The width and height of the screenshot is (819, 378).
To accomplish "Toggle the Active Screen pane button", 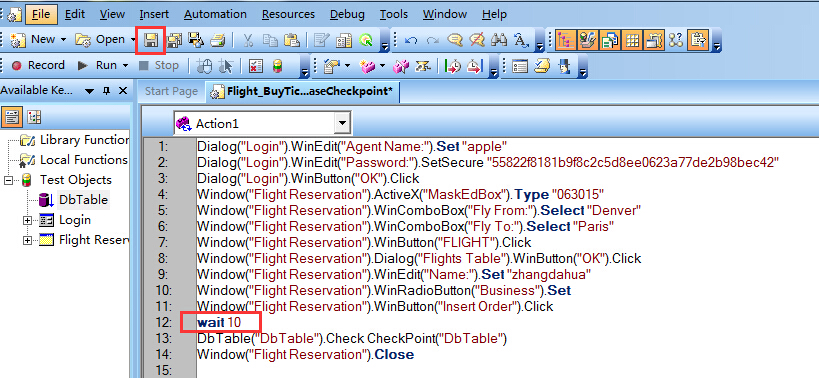I will (x=654, y=40).
